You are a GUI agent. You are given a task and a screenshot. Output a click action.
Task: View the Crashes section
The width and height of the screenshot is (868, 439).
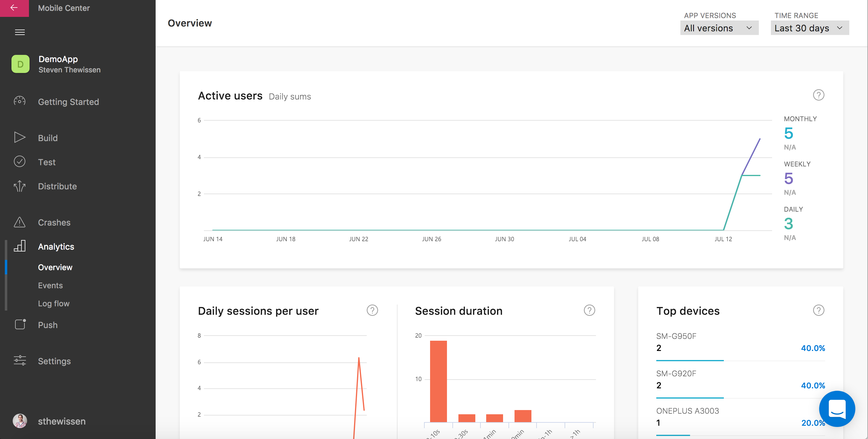[54, 222]
